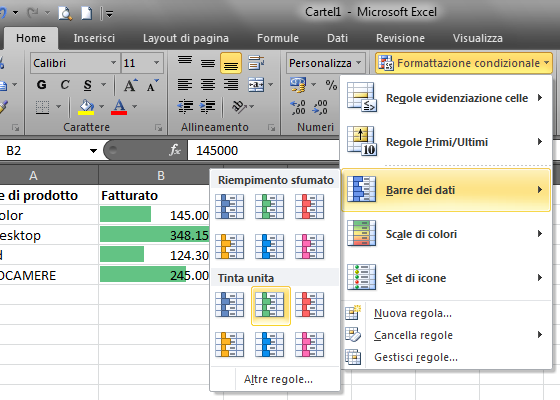
Task: Switch to the Formule tab
Action: point(278,38)
